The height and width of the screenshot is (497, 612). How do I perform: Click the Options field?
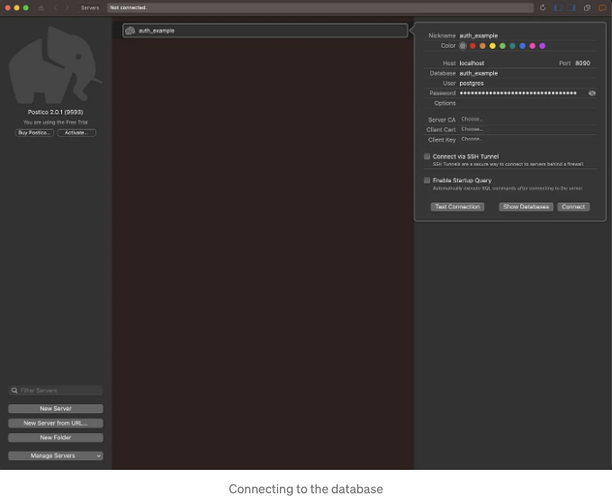[528, 103]
